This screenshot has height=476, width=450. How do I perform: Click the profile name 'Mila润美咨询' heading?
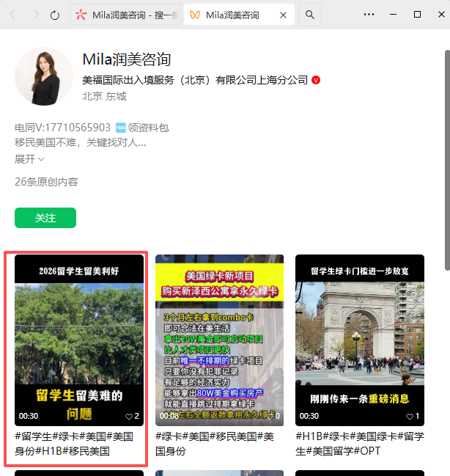click(127, 59)
